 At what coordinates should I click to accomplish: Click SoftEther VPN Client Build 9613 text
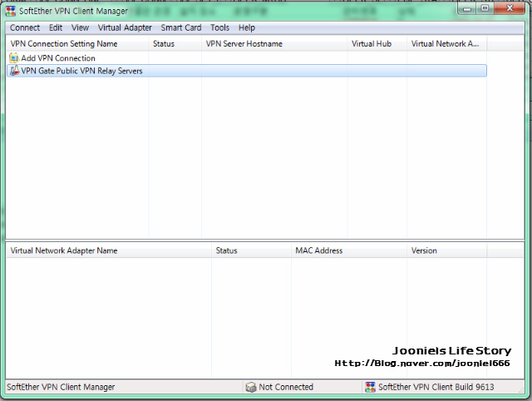coord(436,387)
